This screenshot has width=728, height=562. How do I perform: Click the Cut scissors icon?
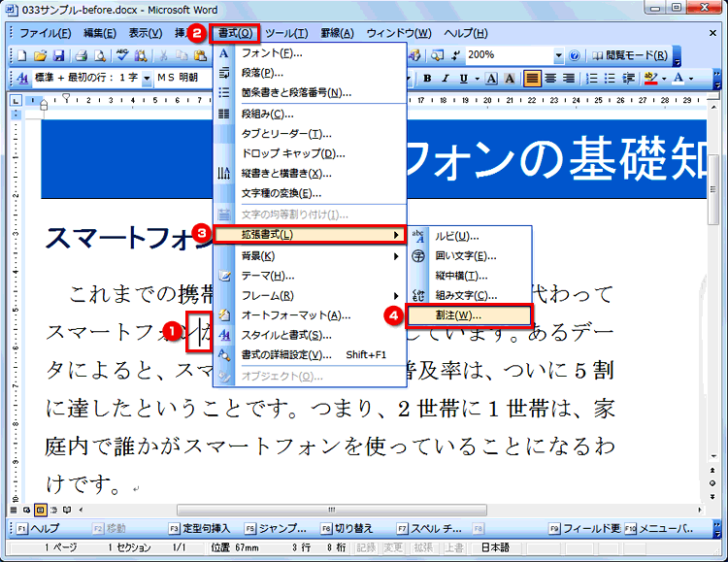pyautogui.click(x=163, y=55)
